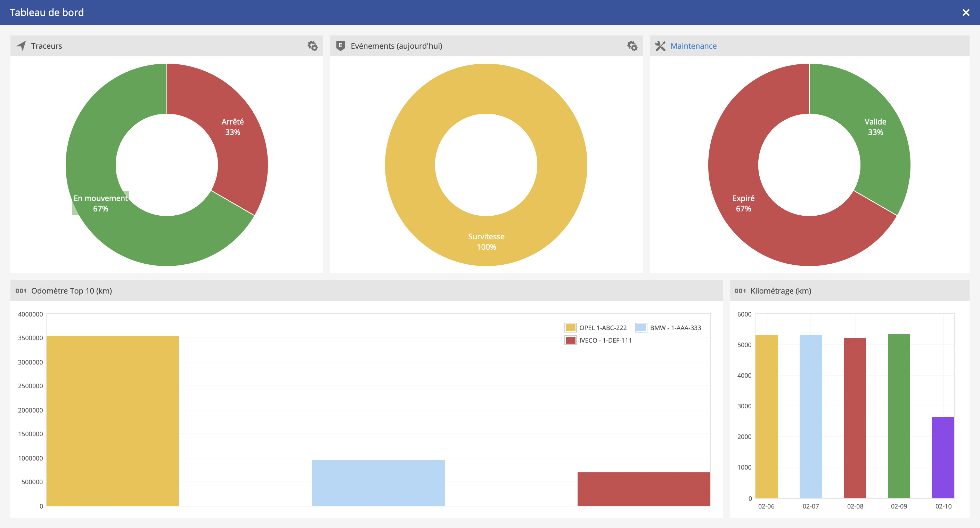Click the green 02-09 mileage bar
The width and height of the screenshot is (980, 528).
899,416
